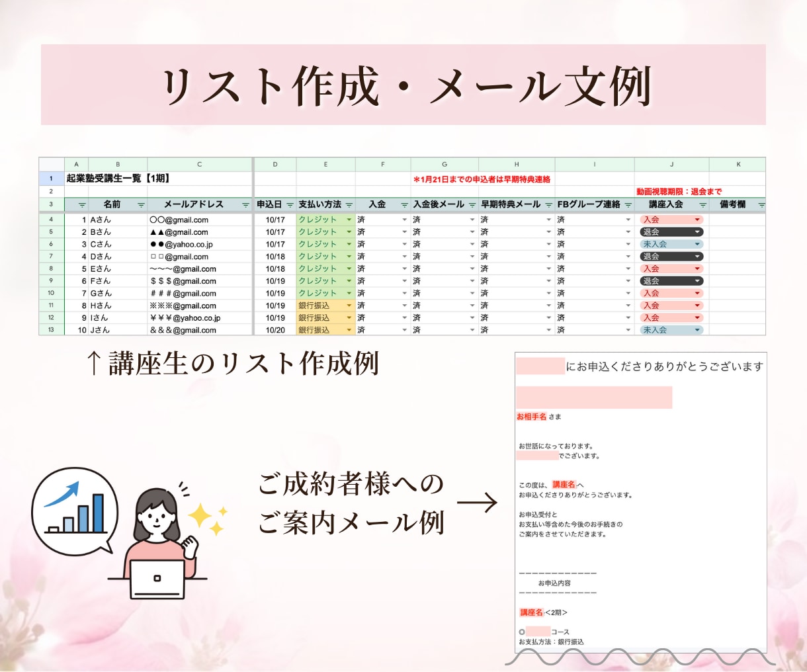The height and width of the screenshot is (672, 807).
Task: Open FBグループ連絡 dropdown in Eさん row
Action: [x=628, y=269]
